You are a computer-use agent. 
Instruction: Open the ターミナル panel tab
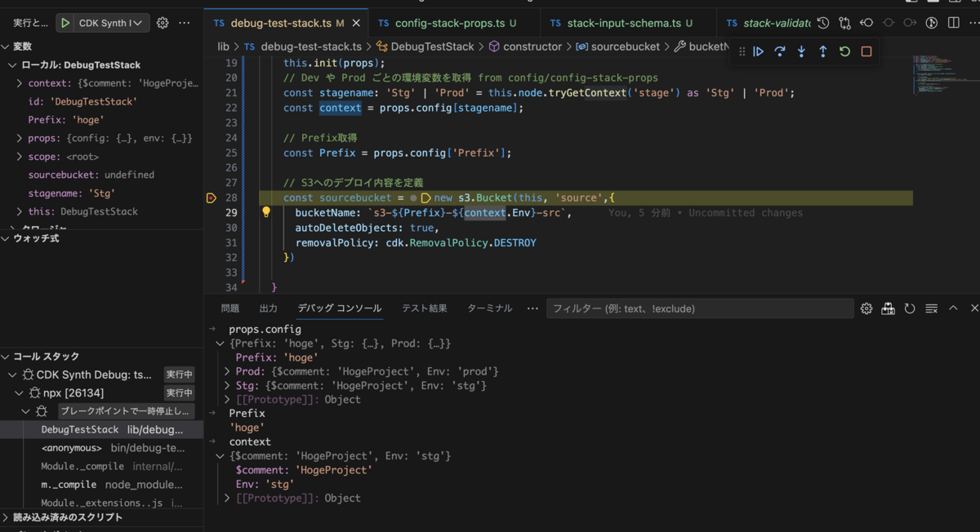coord(490,308)
